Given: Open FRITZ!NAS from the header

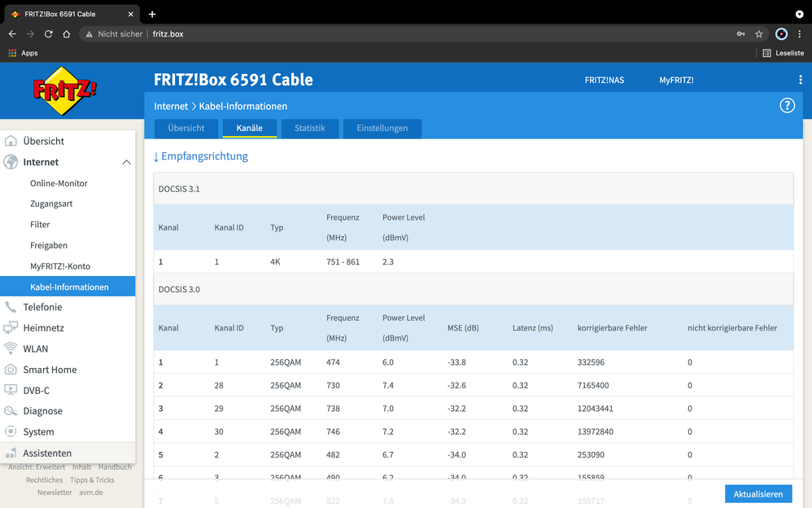Looking at the screenshot, I should pyautogui.click(x=605, y=81).
